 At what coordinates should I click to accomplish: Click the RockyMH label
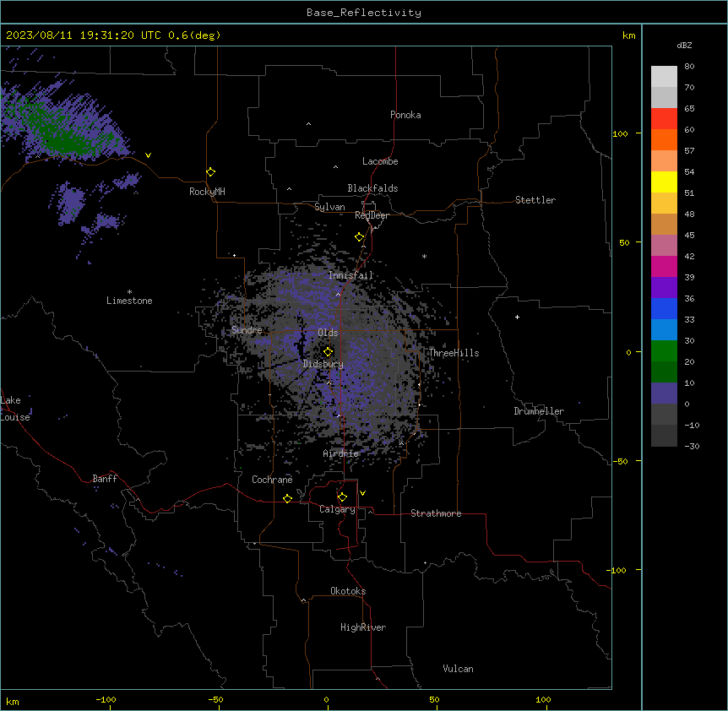[x=207, y=192]
